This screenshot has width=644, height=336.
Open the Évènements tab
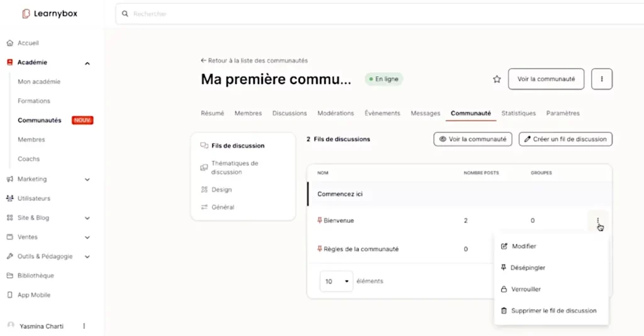coord(382,113)
